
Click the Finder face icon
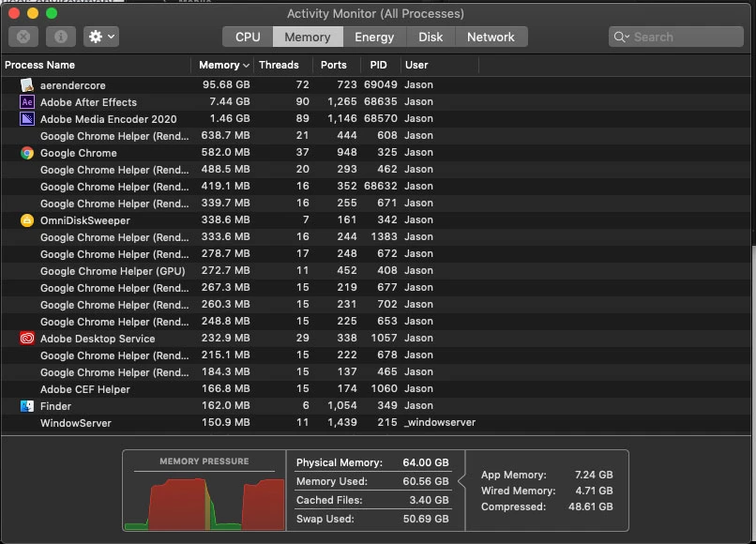[27, 406]
